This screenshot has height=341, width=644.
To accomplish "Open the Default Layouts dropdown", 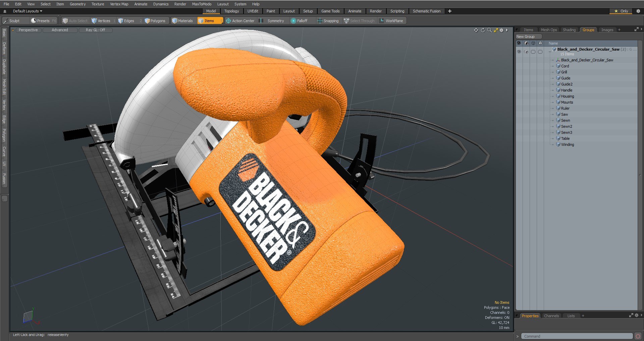I will (28, 11).
